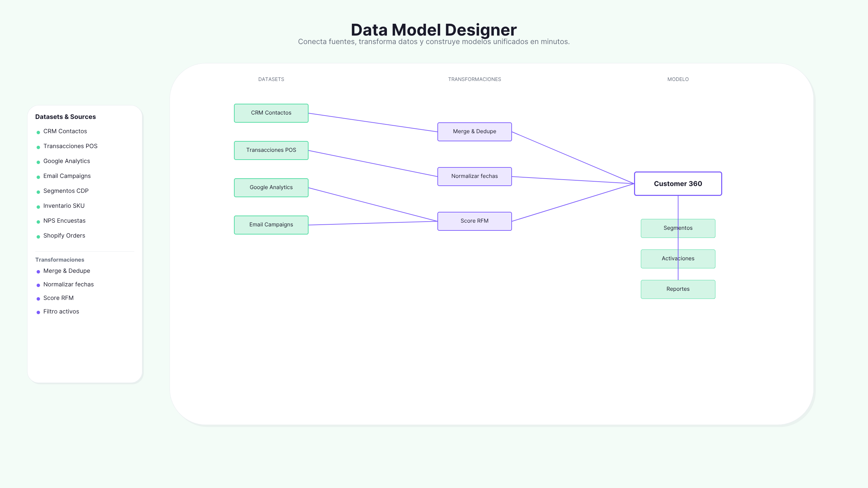This screenshot has height=488, width=868.
Task: Click the TRANSFORMACIONES column header
Action: click(x=475, y=79)
